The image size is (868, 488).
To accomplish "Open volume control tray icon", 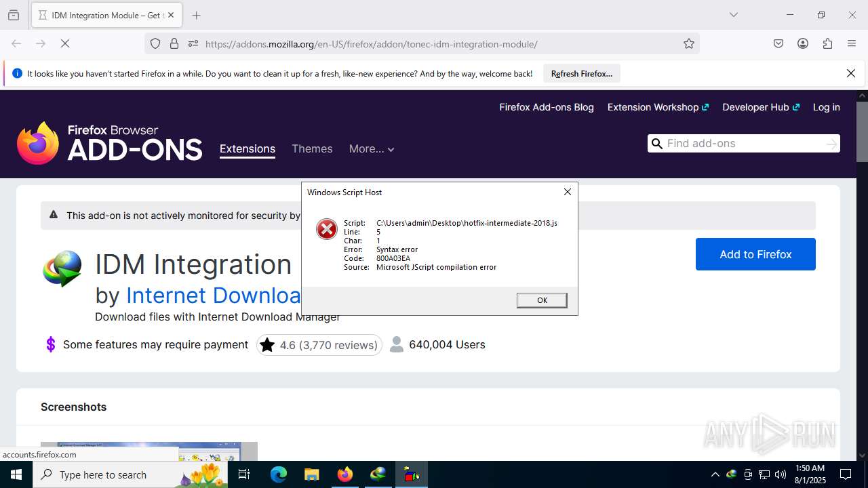I will (781, 474).
